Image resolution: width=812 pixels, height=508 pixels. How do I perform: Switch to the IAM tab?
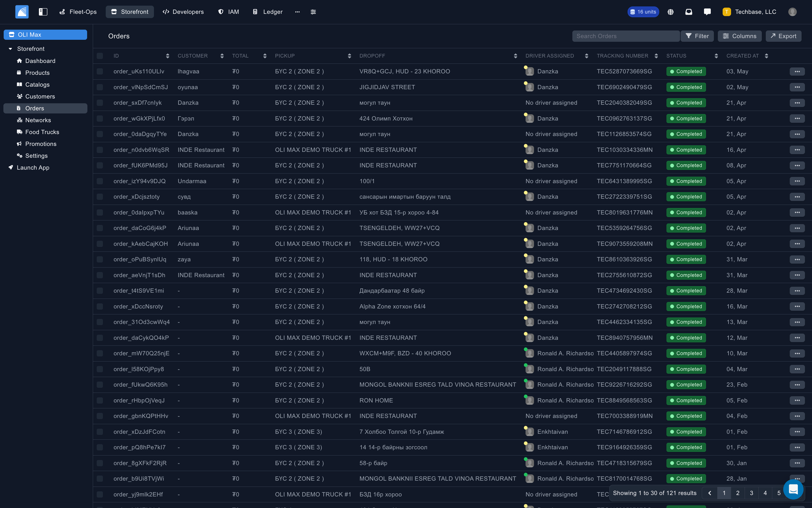click(228, 12)
